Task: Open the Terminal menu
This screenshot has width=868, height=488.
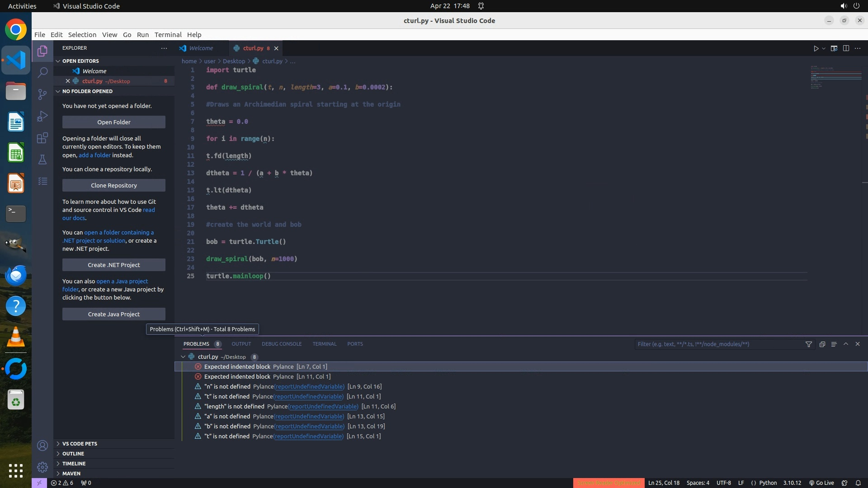Action: click(x=168, y=35)
